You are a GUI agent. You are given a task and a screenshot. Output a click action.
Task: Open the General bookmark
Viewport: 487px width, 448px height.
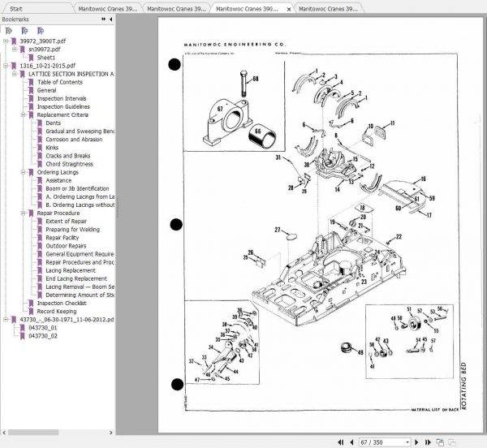pos(46,90)
